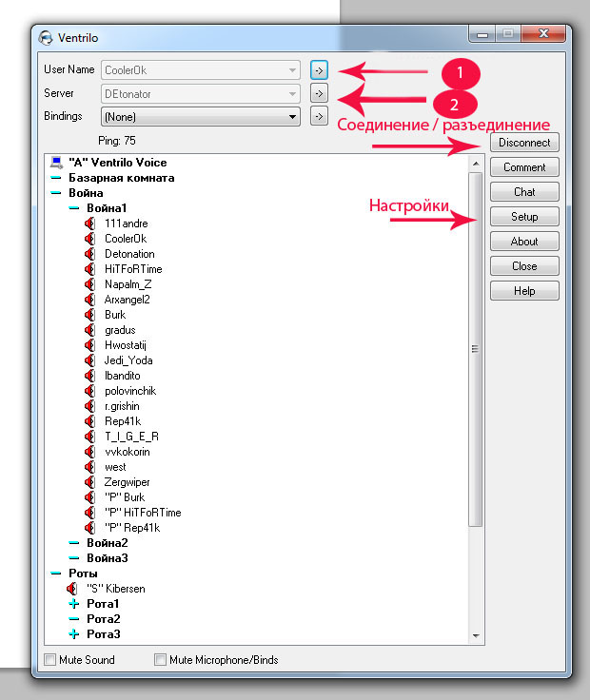Click the speaker icon beside vvkokorin
The height and width of the screenshot is (700, 590).
click(x=89, y=452)
